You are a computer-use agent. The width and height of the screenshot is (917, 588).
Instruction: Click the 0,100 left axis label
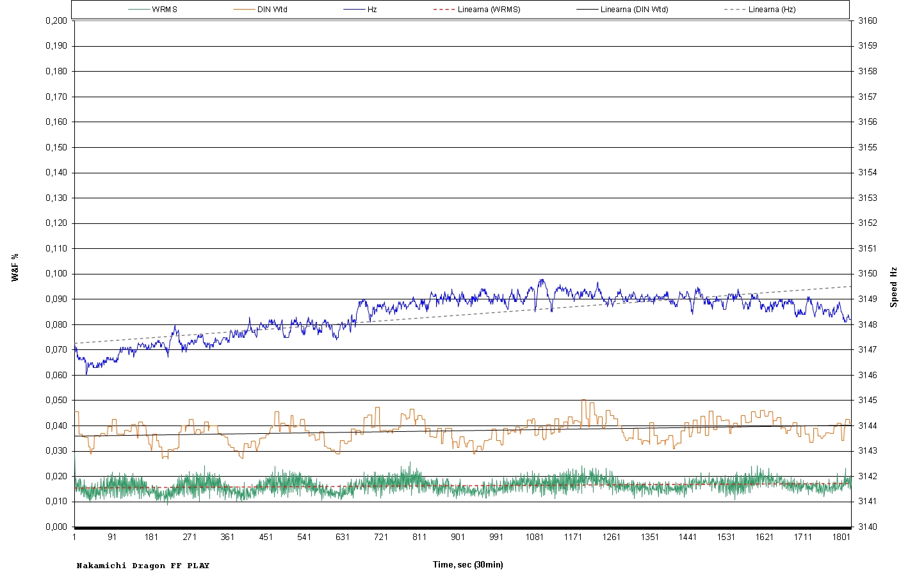[56, 274]
